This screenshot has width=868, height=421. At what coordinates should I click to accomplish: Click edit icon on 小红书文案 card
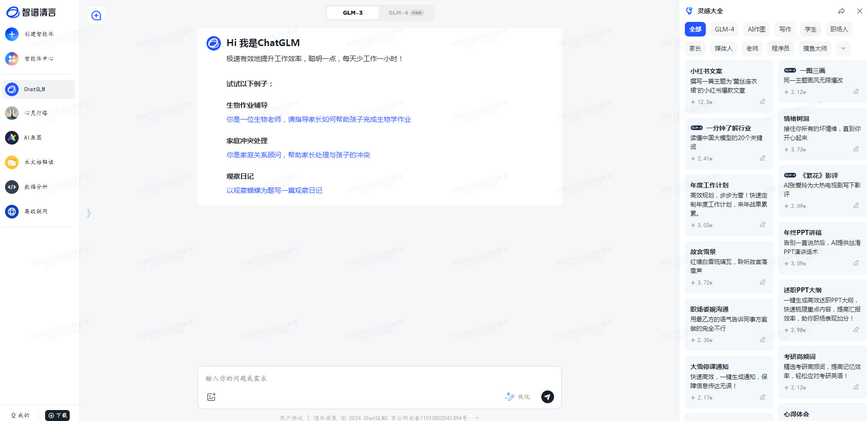pos(763,102)
